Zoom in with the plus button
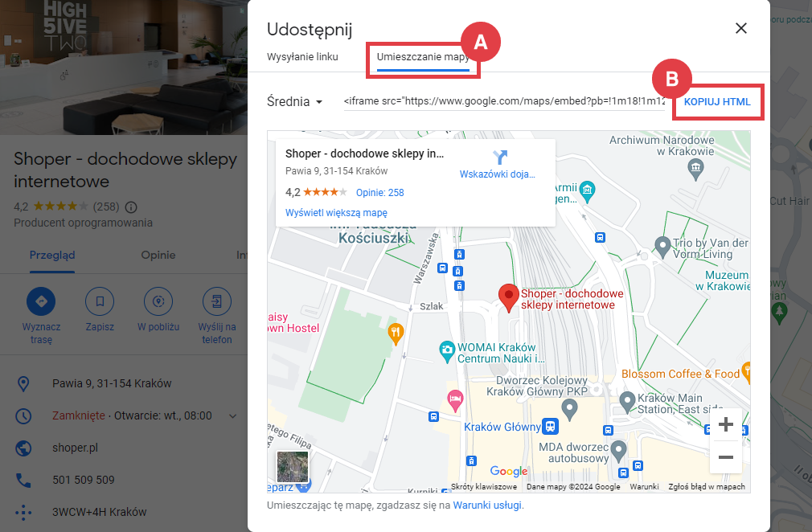Viewport: 812px width, 532px height. 725,424
